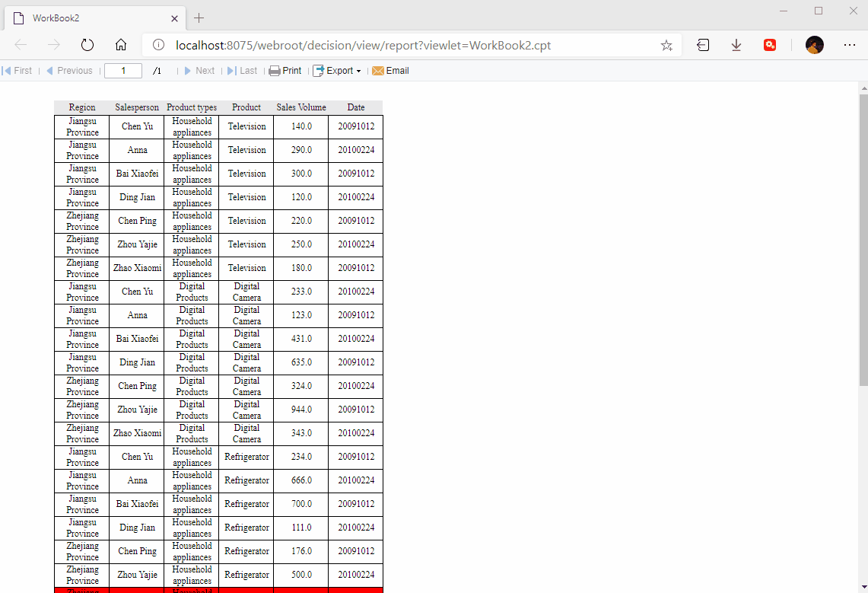Viewport: 868px width, 593px height.
Task: Open the browser's three-dot menu
Action: tap(850, 45)
